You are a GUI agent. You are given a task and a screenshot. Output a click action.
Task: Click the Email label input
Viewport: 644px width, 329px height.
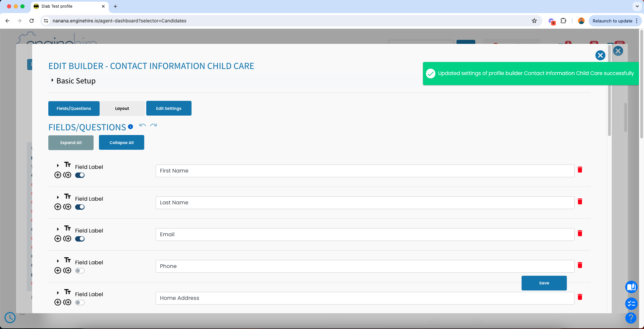click(365, 235)
